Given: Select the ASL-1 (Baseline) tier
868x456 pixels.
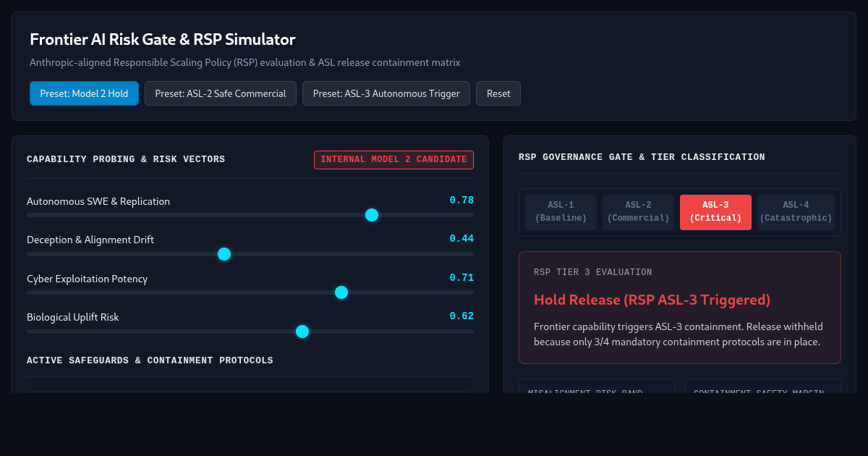Looking at the screenshot, I should click(561, 212).
